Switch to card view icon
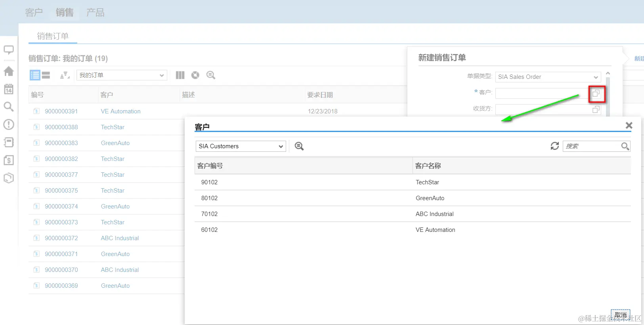 pos(46,75)
